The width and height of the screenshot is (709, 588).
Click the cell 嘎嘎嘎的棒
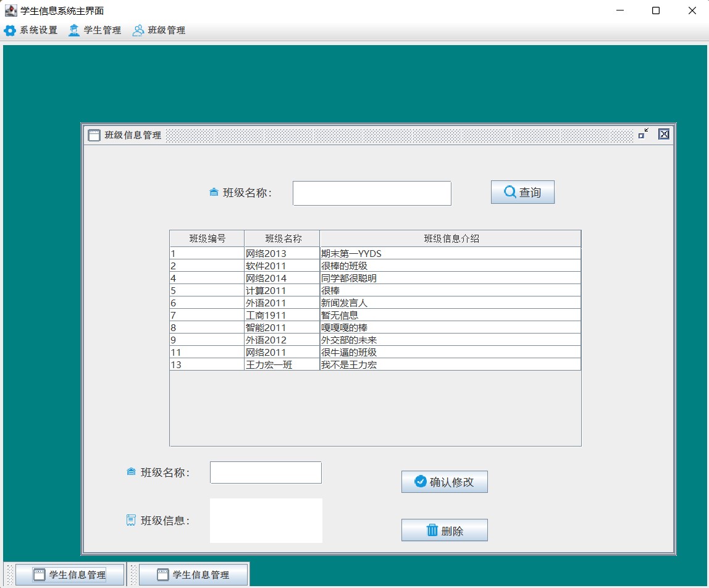point(450,327)
